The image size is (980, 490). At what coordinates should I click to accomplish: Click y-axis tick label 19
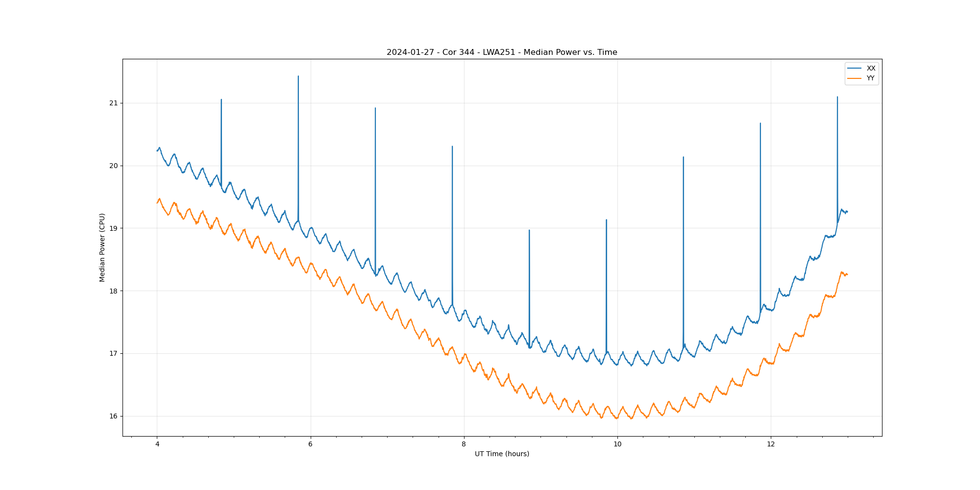(x=114, y=228)
